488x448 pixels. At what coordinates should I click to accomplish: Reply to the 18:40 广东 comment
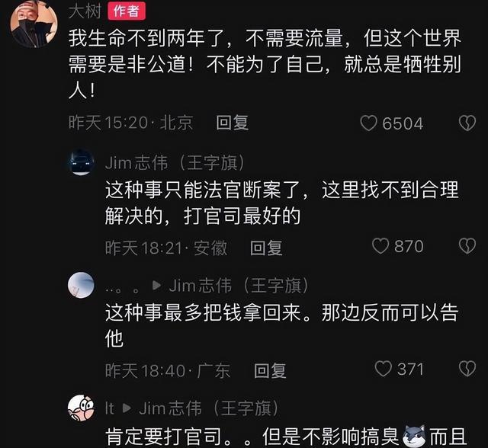tap(270, 370)
